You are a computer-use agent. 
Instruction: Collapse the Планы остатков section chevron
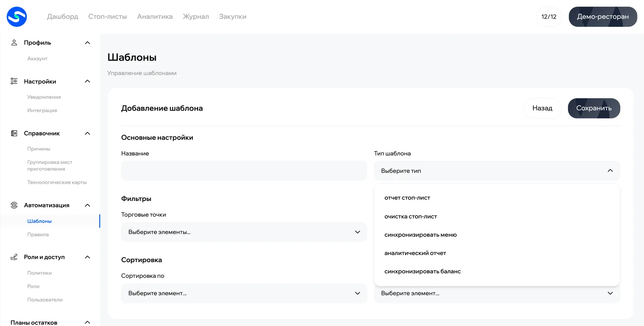[87, 322]
